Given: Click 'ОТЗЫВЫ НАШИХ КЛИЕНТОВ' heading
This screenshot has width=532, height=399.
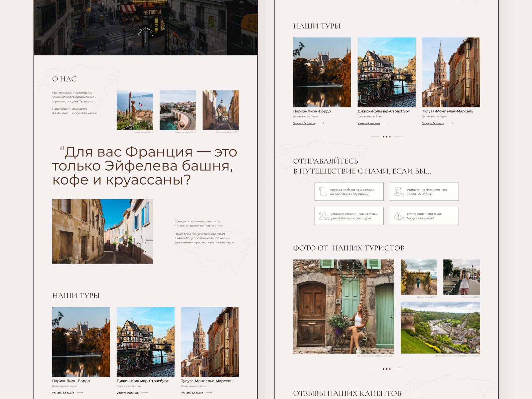Looking at the screenshot, I should 347,393.
